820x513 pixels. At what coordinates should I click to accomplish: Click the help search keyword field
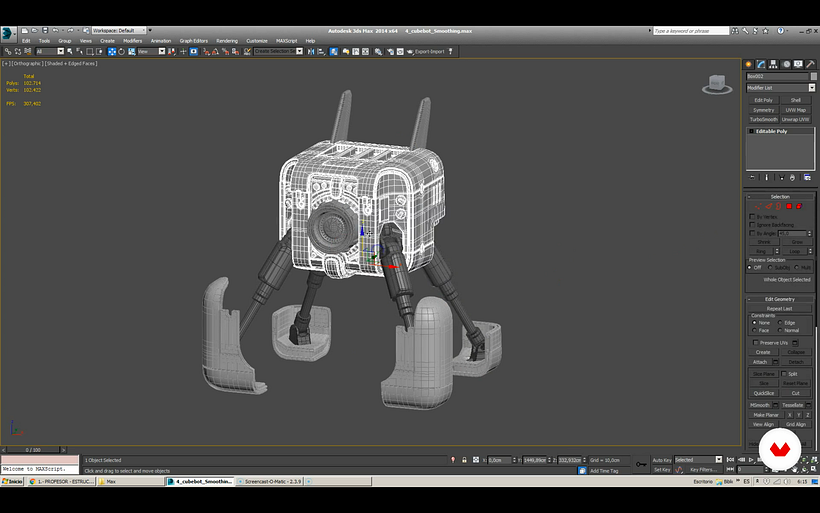(x=691, y=31)
